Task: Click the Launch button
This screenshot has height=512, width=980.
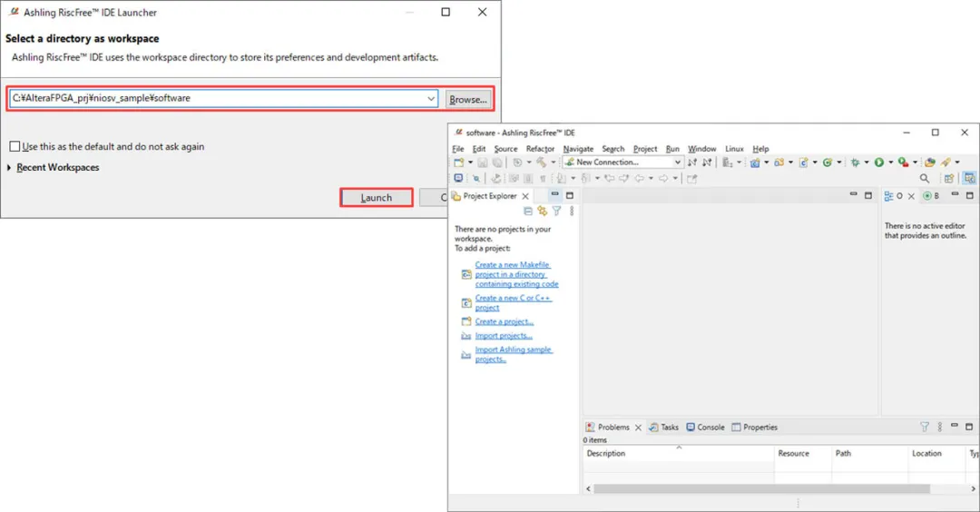Action: pos(377,198)
